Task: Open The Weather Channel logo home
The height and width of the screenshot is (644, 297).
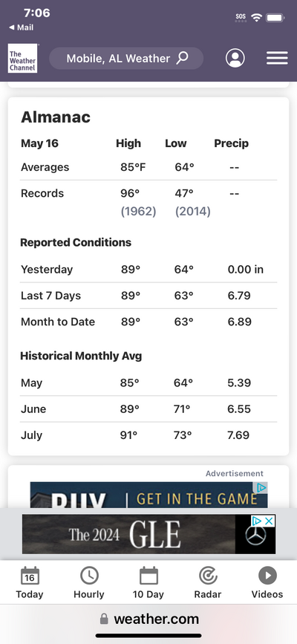Action: pos(22,59)
